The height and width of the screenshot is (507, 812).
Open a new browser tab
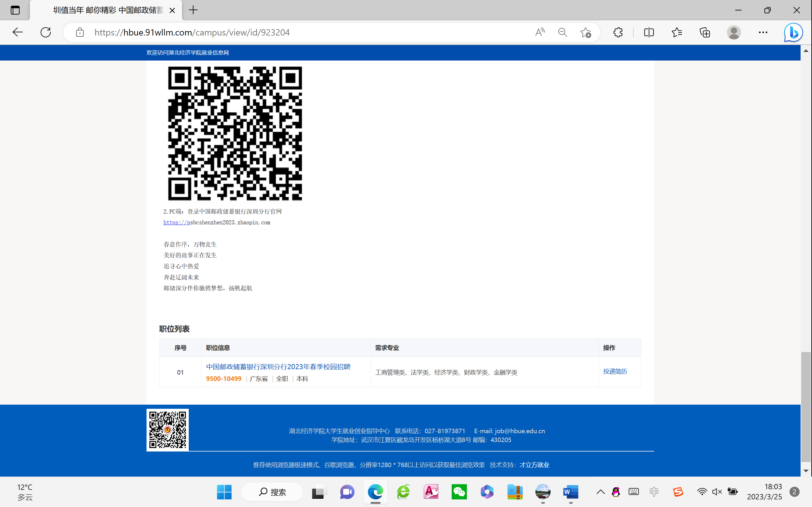click(193, 10)
